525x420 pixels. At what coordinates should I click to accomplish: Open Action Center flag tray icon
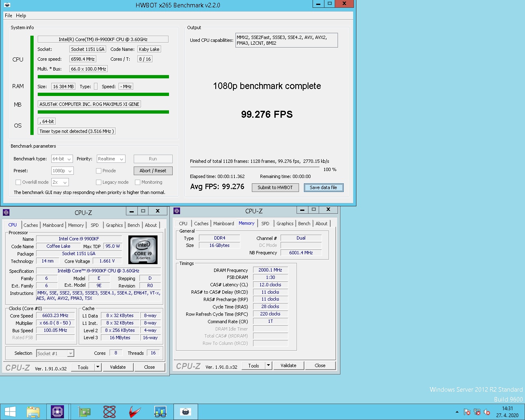click(467, 412)
